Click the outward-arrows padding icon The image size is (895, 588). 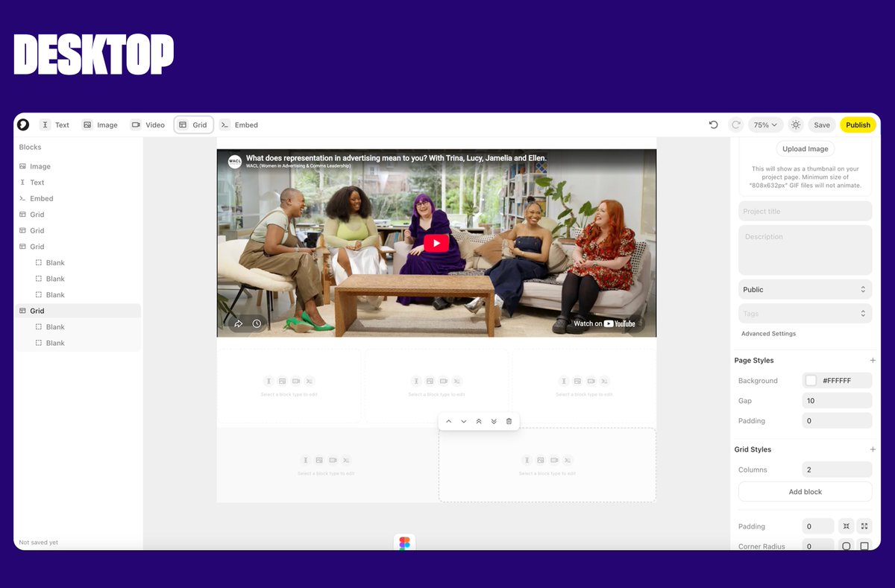[864, 526]
